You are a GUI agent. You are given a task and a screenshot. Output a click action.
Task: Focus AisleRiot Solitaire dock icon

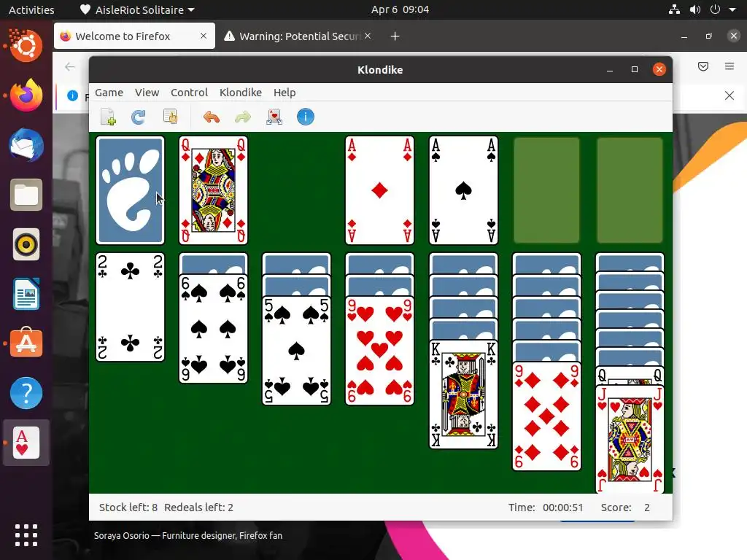[26, 443]
